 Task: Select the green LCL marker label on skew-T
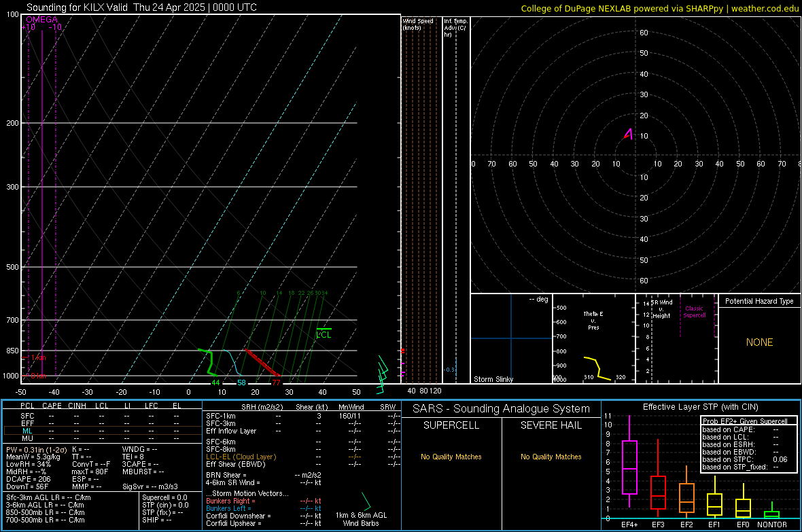point(324,334)
